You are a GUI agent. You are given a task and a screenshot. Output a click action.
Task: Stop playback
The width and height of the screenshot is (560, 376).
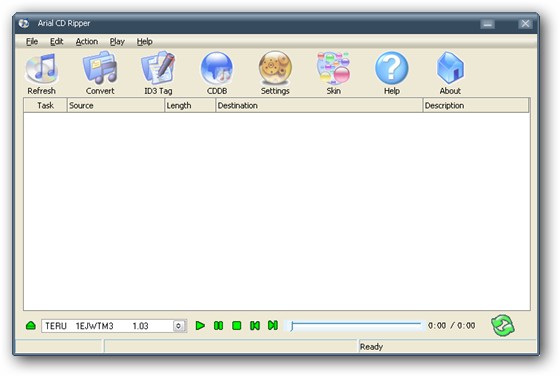pyautogui.click(x=236, y=326)
